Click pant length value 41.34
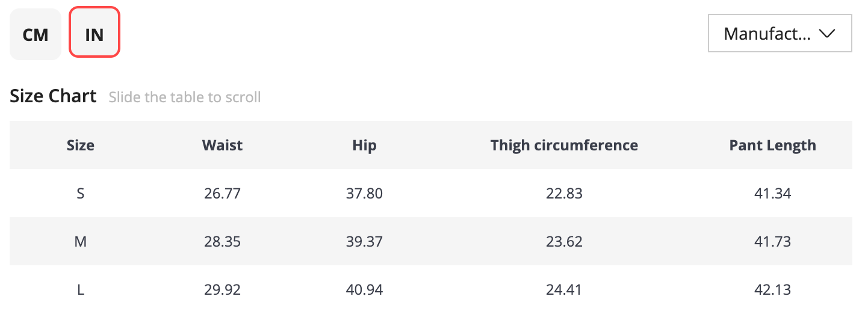868x314 pixels. [772, 194]
